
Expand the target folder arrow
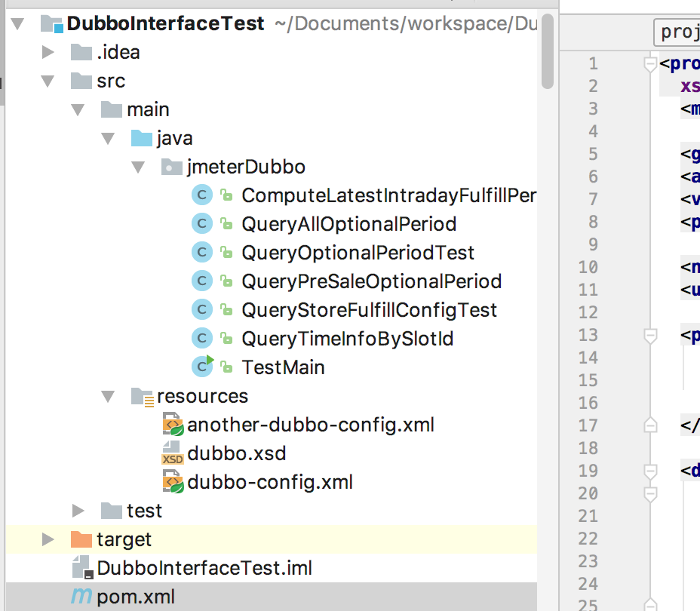[48, 539]
